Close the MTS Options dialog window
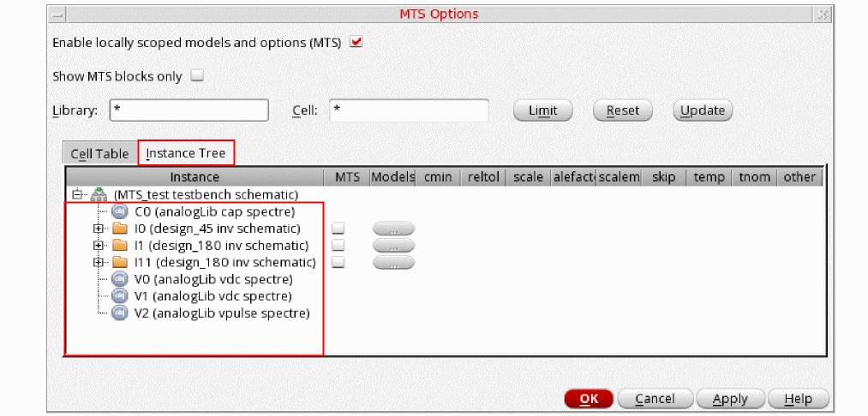The width and height of the screenshot is (868, 416). (823, 15)
